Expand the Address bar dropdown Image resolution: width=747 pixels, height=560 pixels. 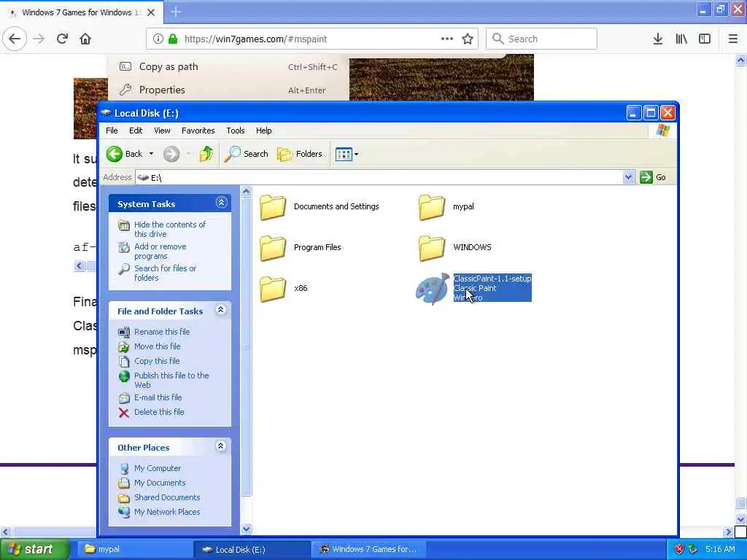pyautogui.click(x=628, y=177)
